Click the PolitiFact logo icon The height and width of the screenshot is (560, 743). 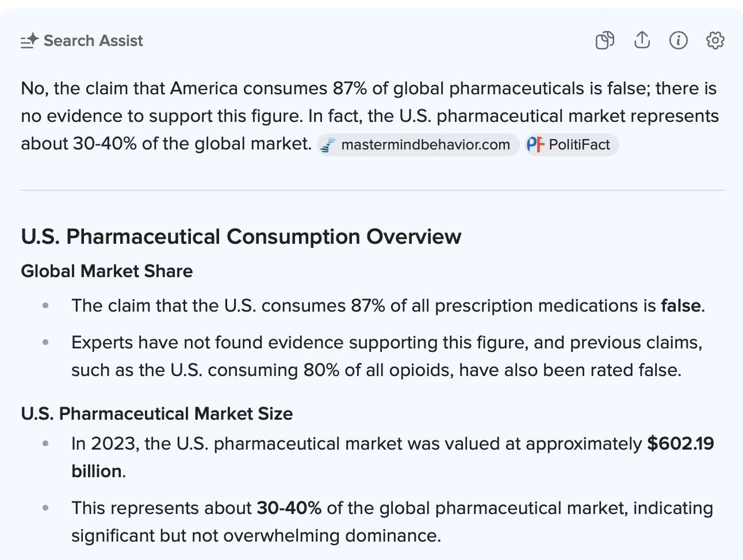pos(535,145)
